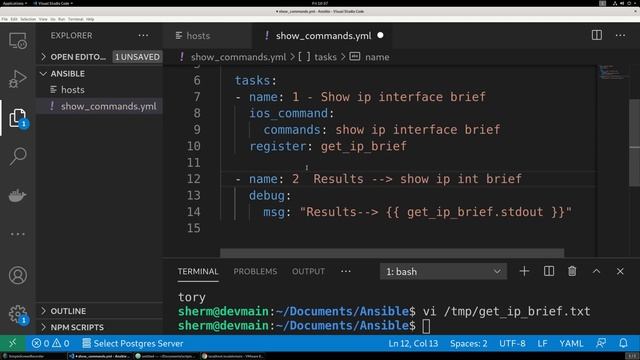This screenshot has height=360, width=640.
Task: Create a new terminal
Action: 524,271
